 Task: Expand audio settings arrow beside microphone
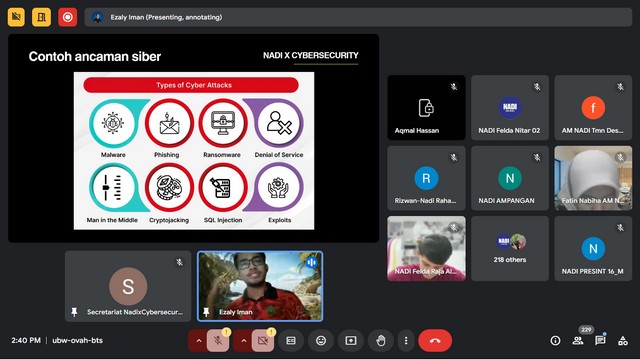(x=199, y=340)
